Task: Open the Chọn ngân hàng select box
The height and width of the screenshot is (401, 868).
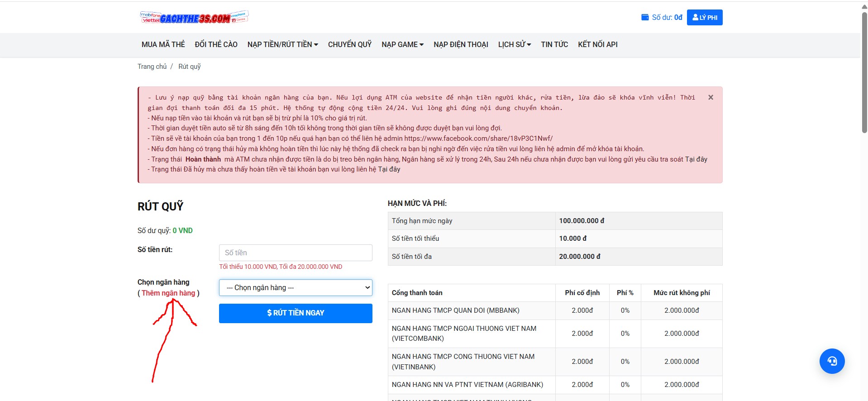Action: [x=296, y=287]
